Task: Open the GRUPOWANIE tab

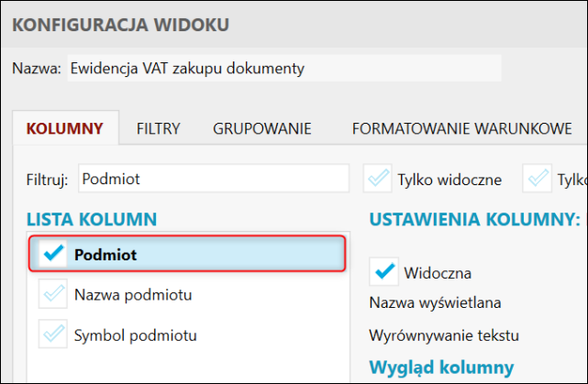Action: click(x=262, y=128)
